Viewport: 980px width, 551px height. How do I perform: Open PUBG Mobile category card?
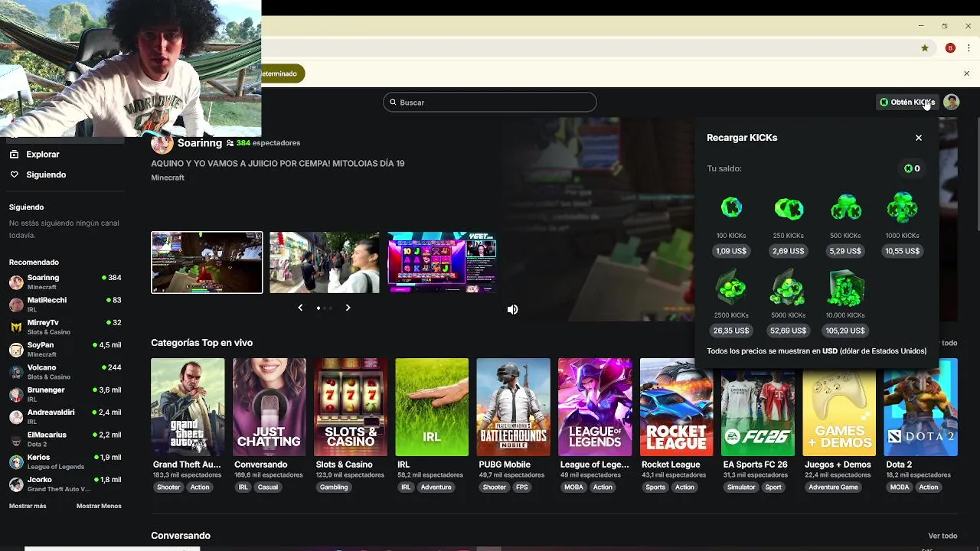(513, 407)
